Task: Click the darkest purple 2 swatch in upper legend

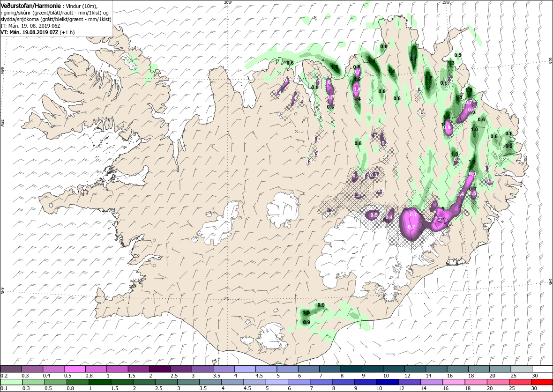Action: tap(160, 369)
